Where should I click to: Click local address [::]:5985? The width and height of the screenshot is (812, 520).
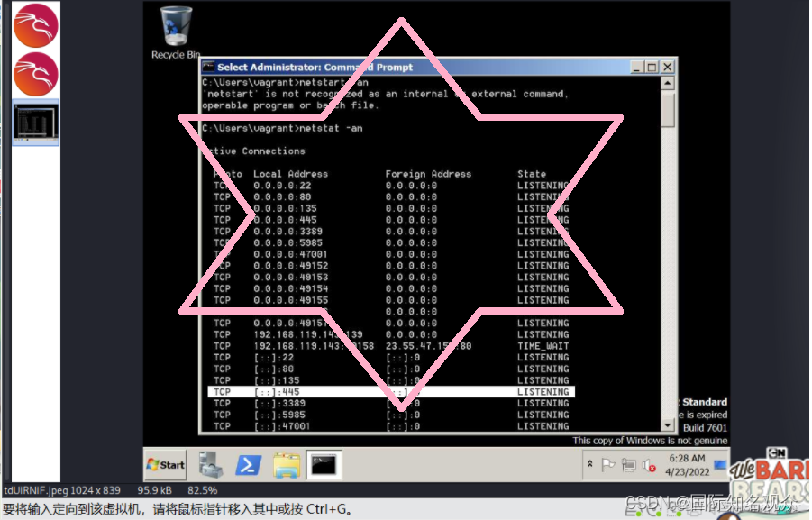pyautogui.click(x=279, y=415)
